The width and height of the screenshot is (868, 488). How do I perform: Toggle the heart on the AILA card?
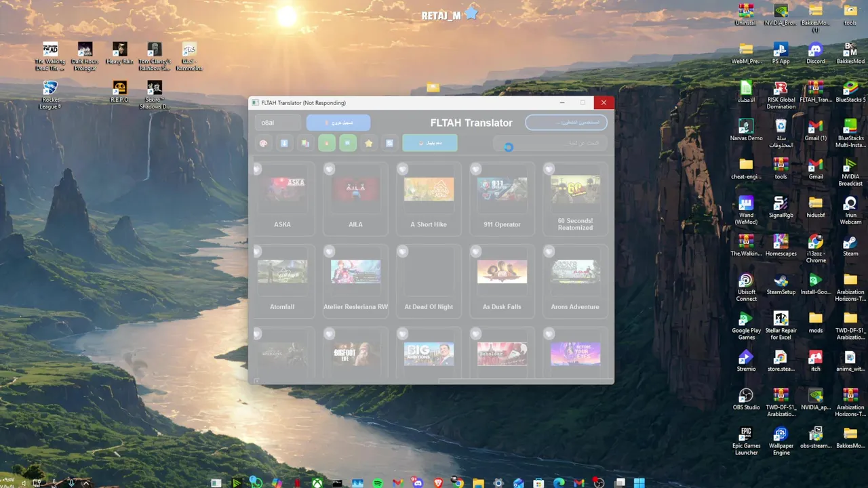[x=330, y=169]
